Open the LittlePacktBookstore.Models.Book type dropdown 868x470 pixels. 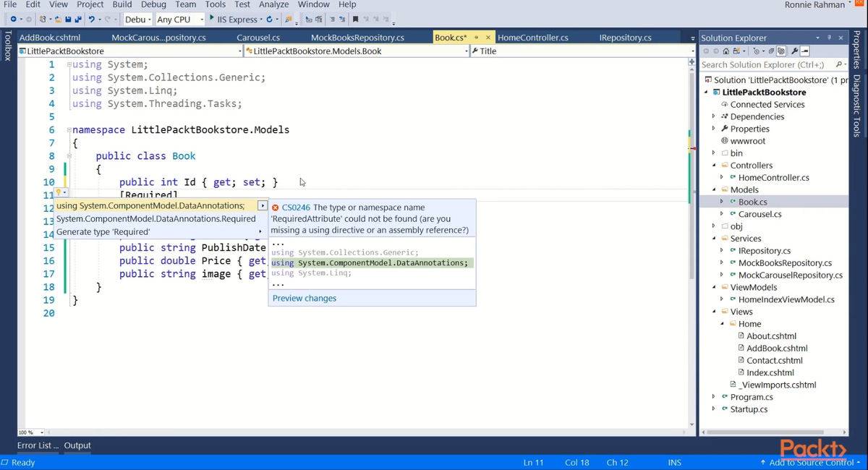click(x=357, y=51)
